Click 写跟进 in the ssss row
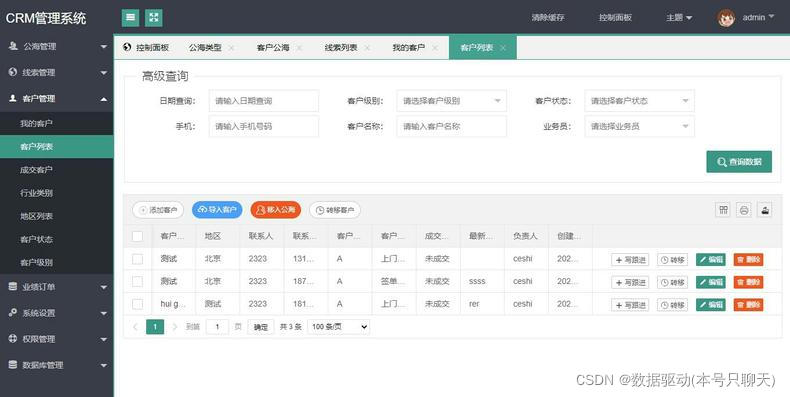Image resolution: width=790 pixels, height=397 pixels. (630, 282)
